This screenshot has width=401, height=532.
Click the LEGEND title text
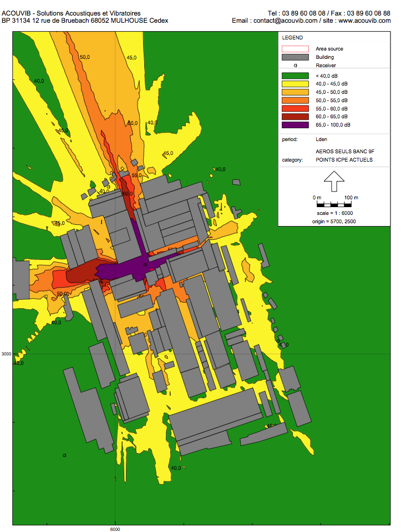click(x=292, y=38)
